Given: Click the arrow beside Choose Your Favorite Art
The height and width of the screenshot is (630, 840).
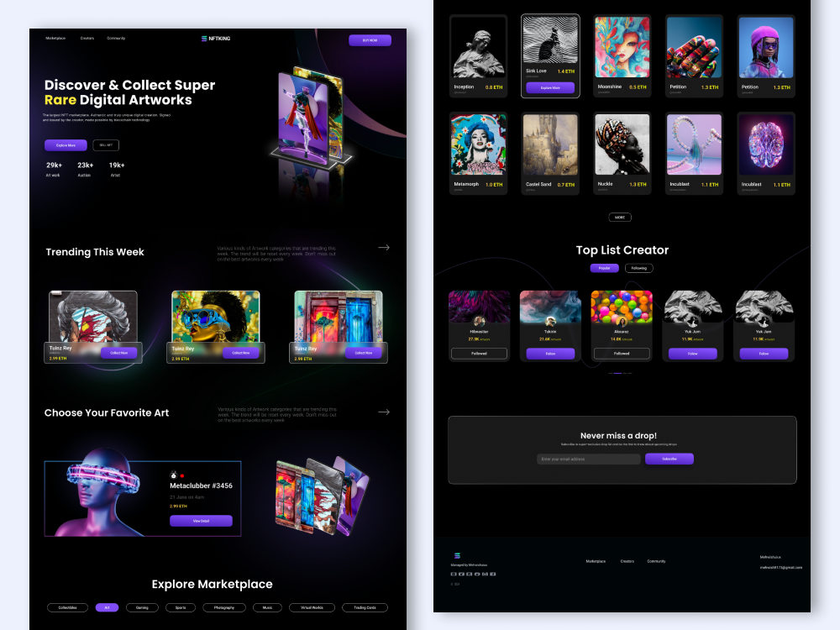Looking at the screenshot, I should pyautogui.click(x=384, y=412).
